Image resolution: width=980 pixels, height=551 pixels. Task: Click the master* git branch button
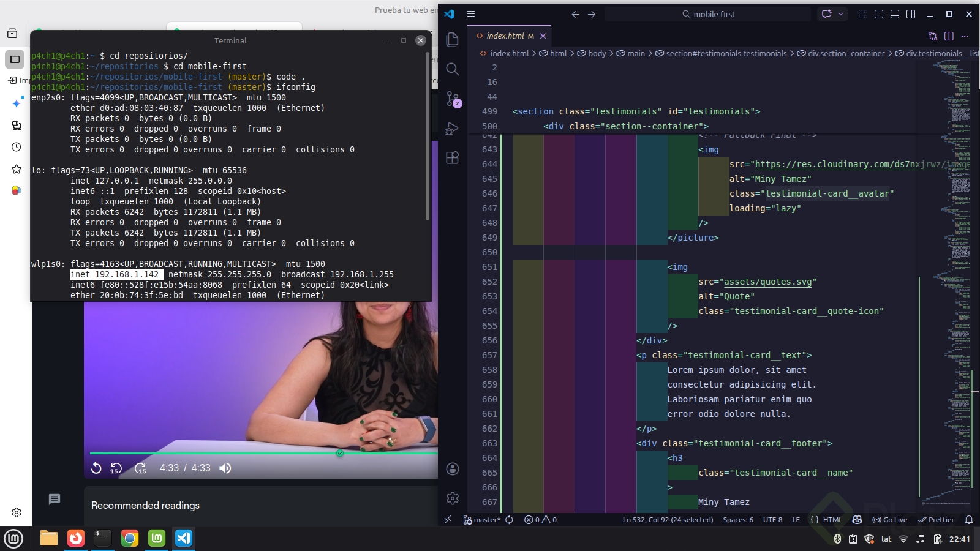(x=482, y=520)
